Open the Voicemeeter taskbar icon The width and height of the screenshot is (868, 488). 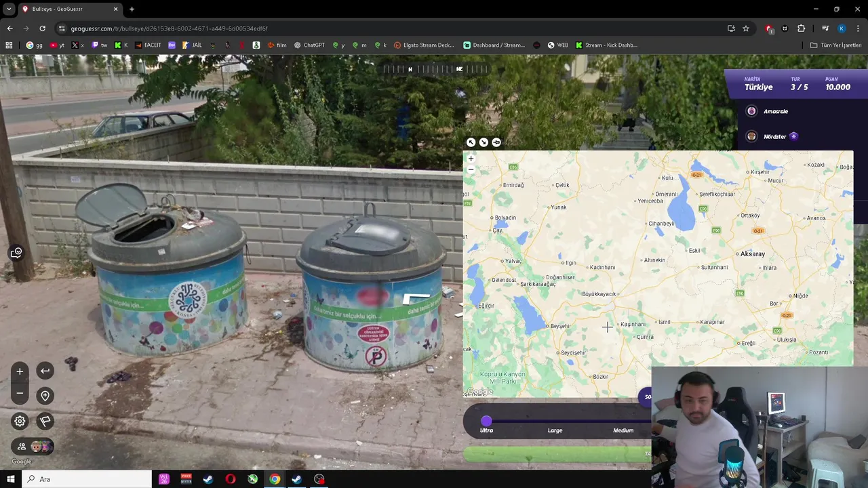coord(186,479)
